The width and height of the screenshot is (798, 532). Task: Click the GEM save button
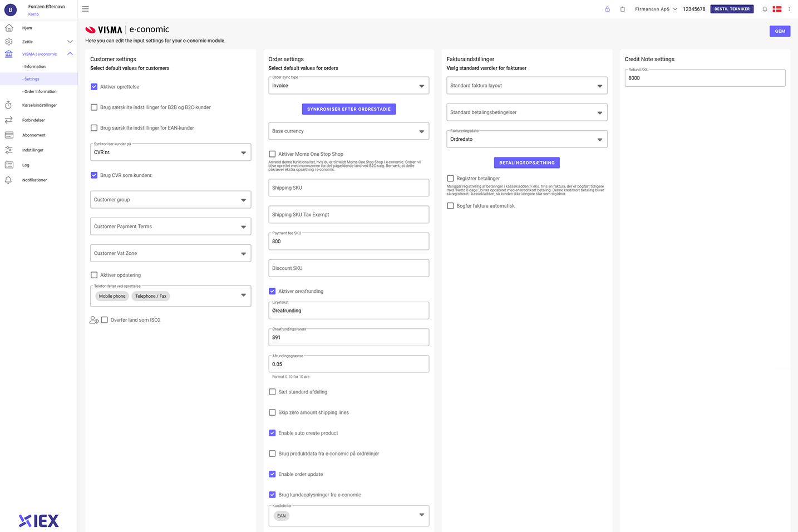(x=780, y=31)
